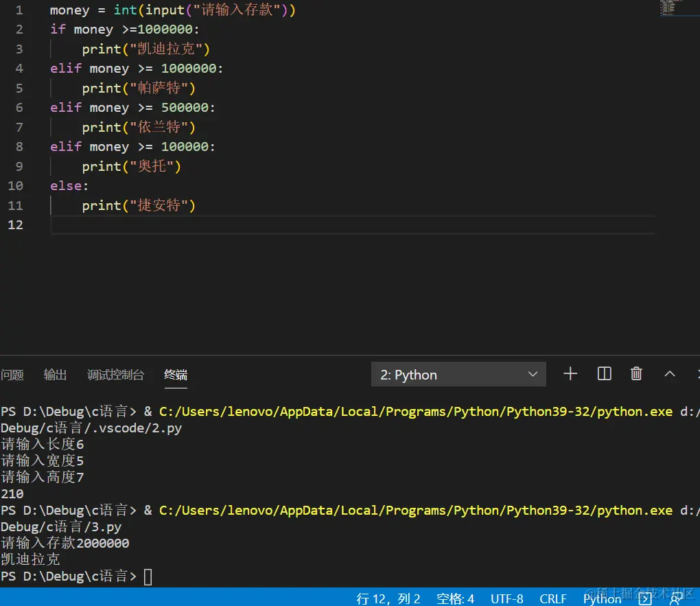This screenshot has height=606, width=700.
Task: Click line number 10 in gutter
Action: [15, 186]
